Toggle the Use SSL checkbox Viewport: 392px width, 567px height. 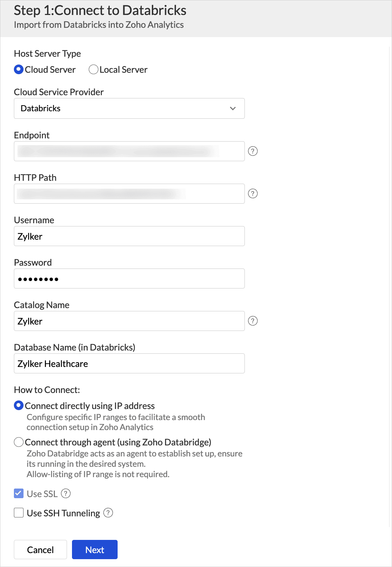(x=19, y=494)
